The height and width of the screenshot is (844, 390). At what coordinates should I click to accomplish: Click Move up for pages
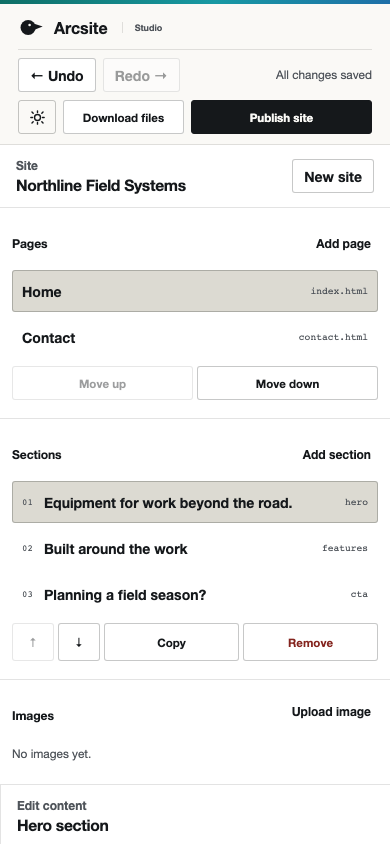(102, 383)
